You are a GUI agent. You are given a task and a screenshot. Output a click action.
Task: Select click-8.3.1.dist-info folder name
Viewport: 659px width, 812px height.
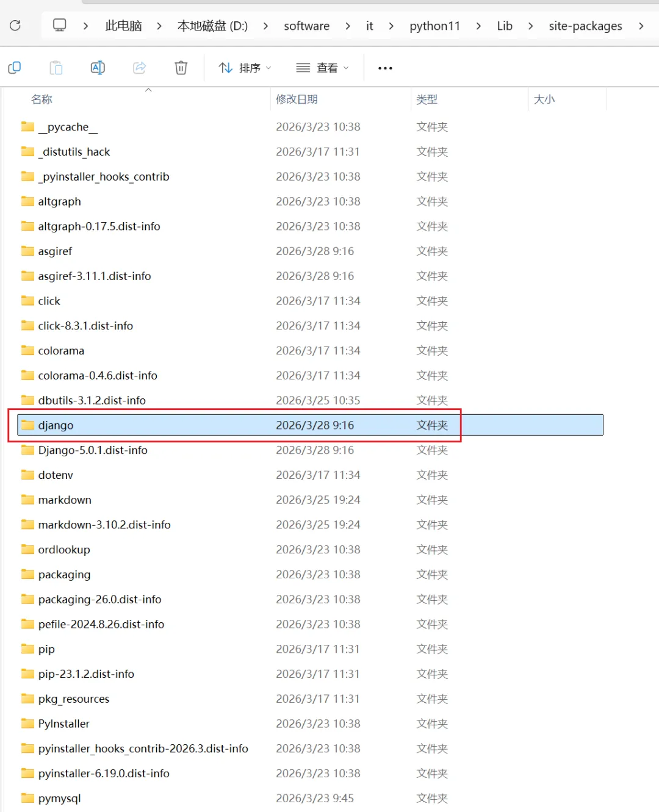[85, 326]
